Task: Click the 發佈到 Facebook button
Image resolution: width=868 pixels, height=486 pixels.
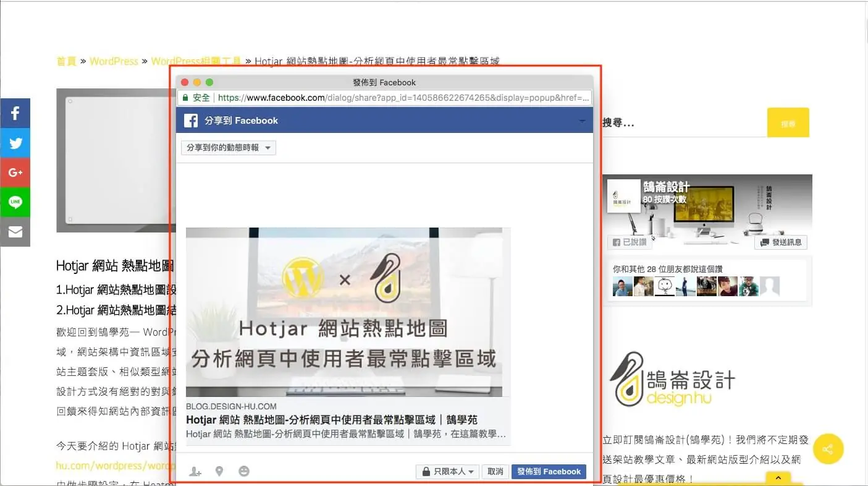Action: click(x=549, y=472)
